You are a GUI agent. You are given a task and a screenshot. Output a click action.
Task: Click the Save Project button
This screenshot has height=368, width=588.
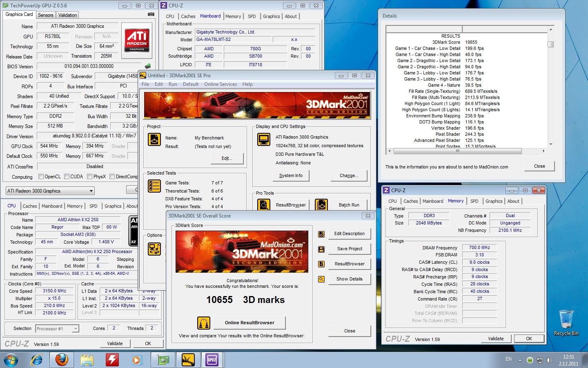350,249
